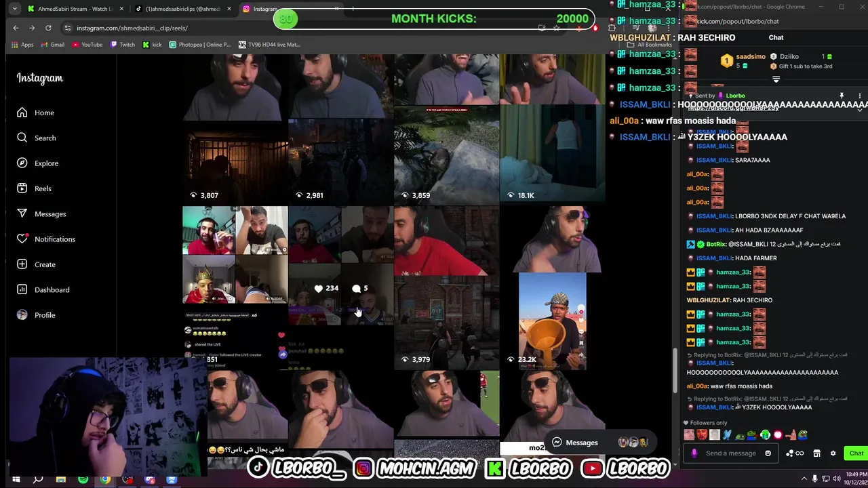Open reel with 3,807 views
Viewport: 868px width, 488px height.
[235, 129]
